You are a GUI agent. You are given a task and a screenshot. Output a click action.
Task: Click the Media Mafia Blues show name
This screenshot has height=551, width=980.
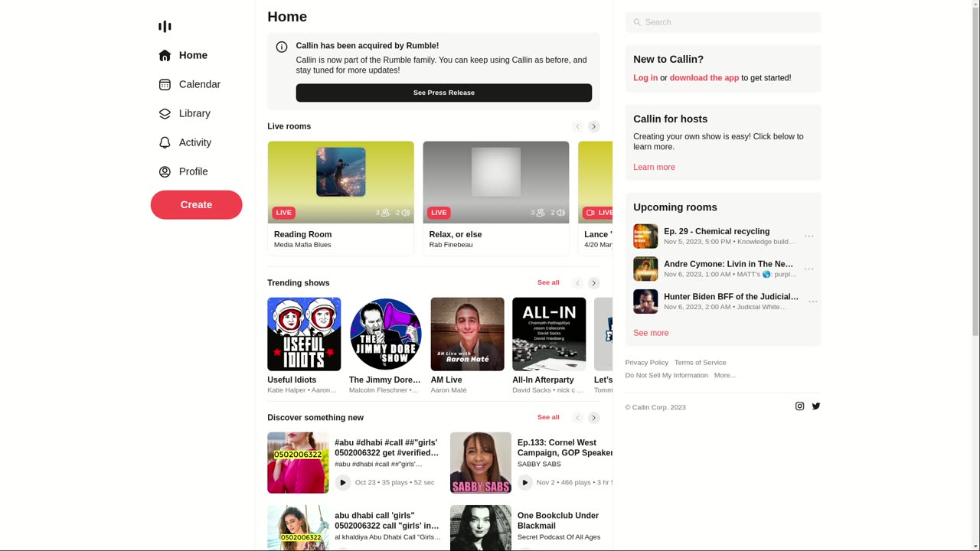click(302, 245)
